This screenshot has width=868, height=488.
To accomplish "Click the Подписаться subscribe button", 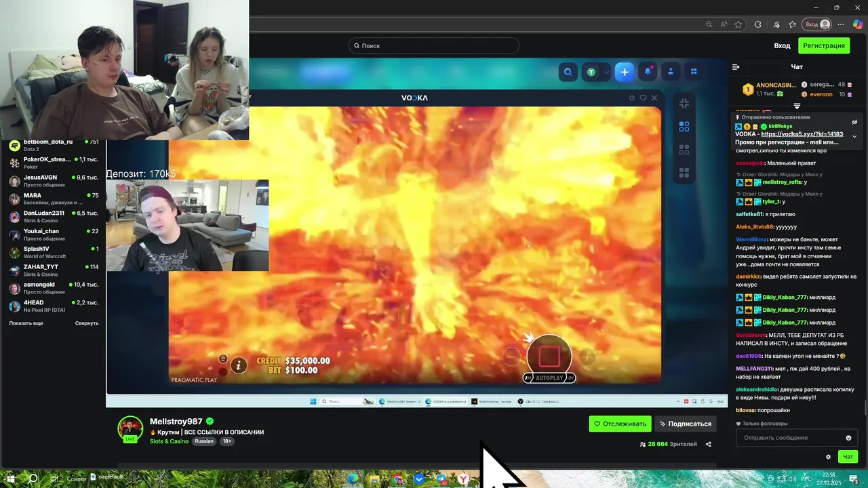I will click(x=686, y=424).
